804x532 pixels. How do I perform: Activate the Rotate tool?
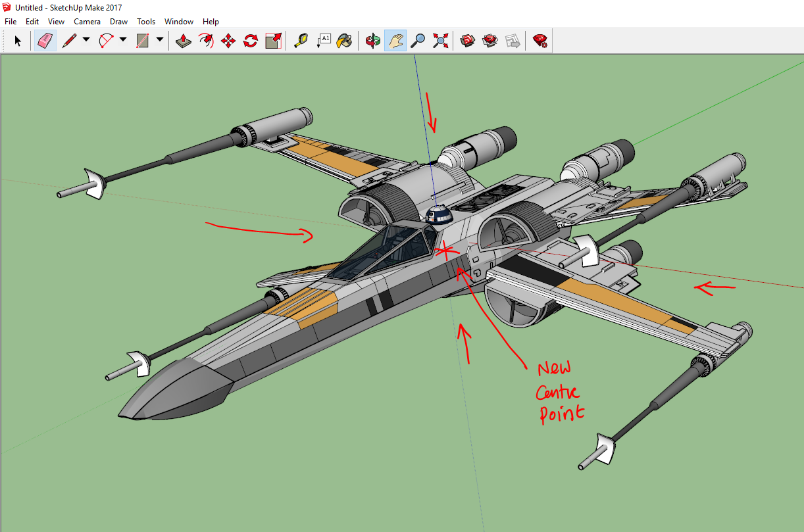(x=251, y=41)
